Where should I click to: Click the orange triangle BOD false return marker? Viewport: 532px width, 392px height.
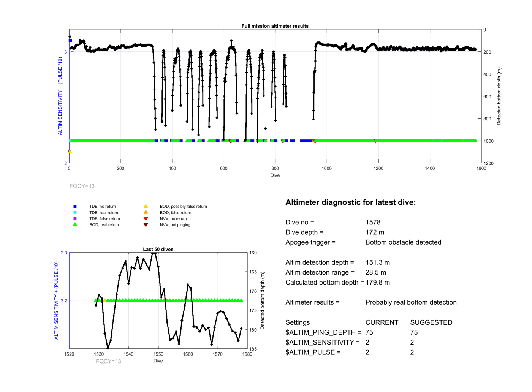(x=146, y=212)
